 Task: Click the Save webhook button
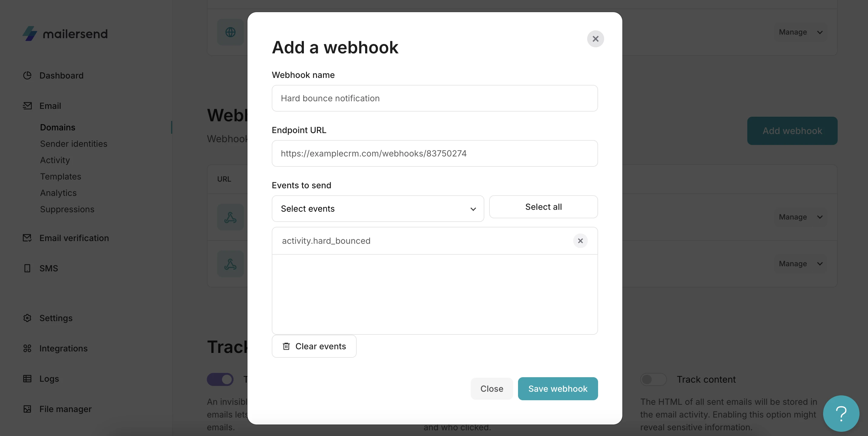tap(558, 388)
